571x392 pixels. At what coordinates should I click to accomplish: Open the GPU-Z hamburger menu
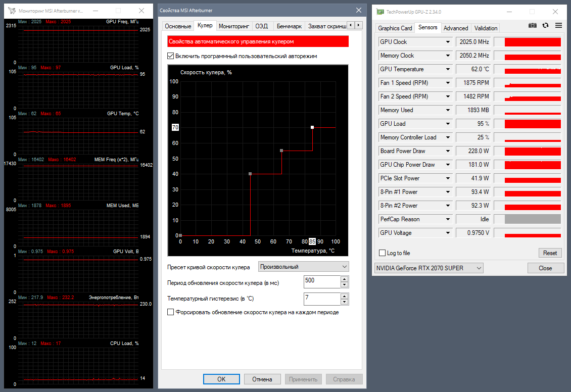[558, 25]
